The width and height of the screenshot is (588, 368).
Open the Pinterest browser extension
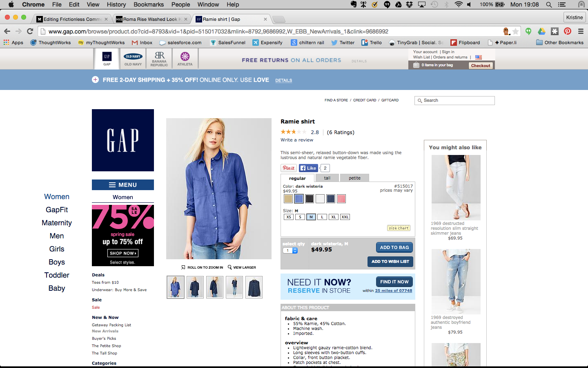coord(568,31)
